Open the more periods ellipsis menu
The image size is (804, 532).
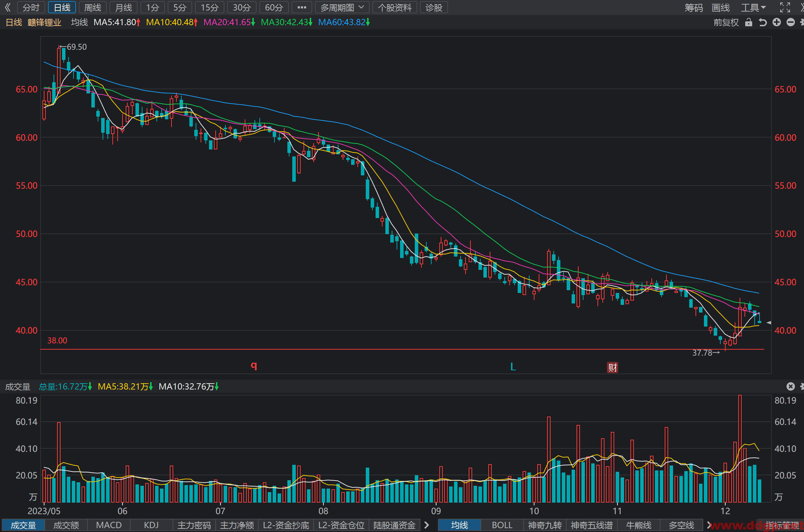coord(302,7)
